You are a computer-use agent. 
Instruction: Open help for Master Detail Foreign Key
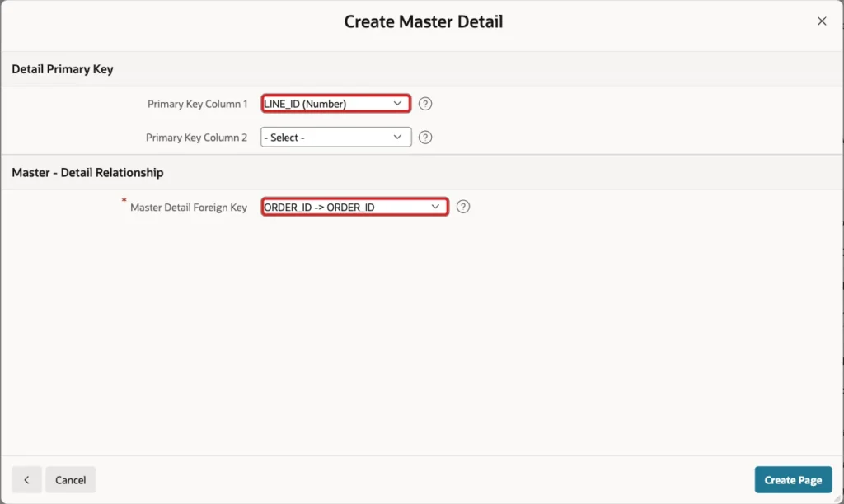tap(462, 207)
